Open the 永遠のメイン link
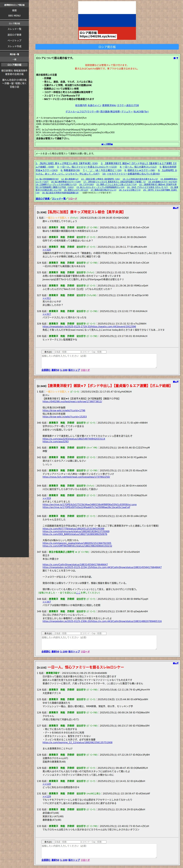Screen dimensions: 183x868 [x=95, y=105]
